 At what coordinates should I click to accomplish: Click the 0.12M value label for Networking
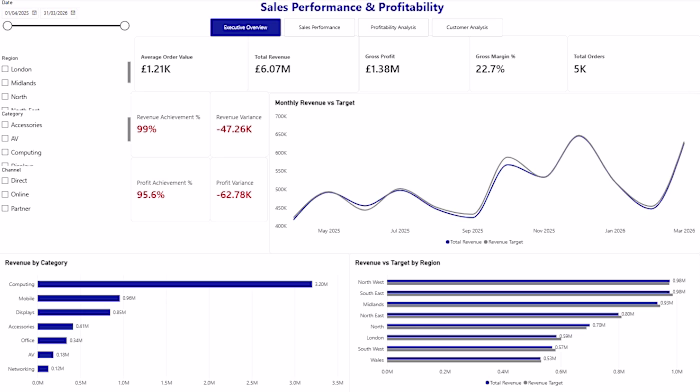pos(58,369)
